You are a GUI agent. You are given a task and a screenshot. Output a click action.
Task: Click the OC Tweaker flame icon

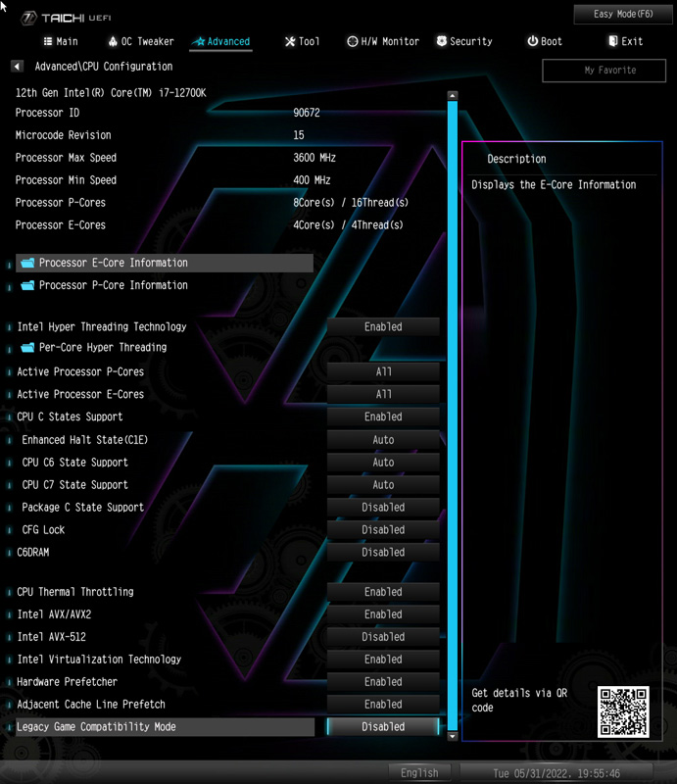coord(113,41)
